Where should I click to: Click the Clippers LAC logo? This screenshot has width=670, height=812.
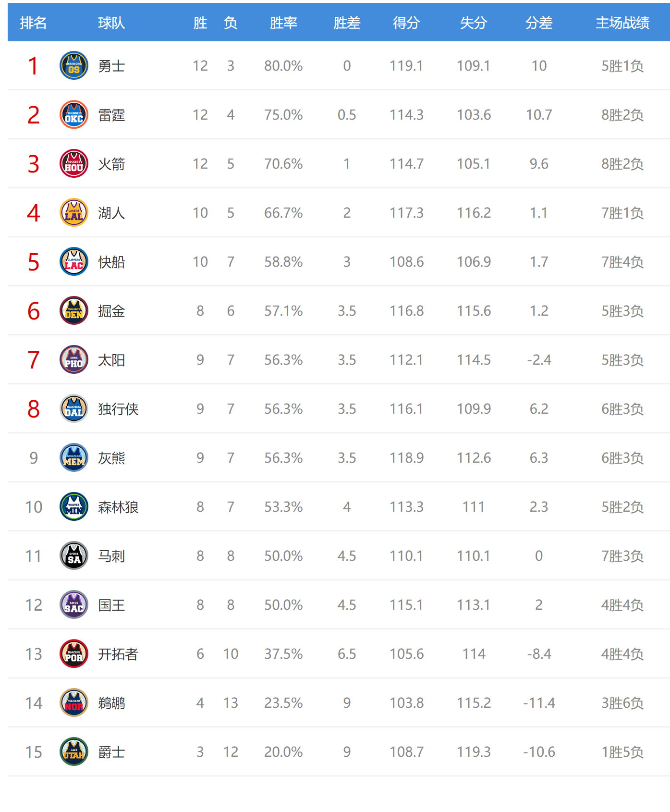[x=74, y=261]
